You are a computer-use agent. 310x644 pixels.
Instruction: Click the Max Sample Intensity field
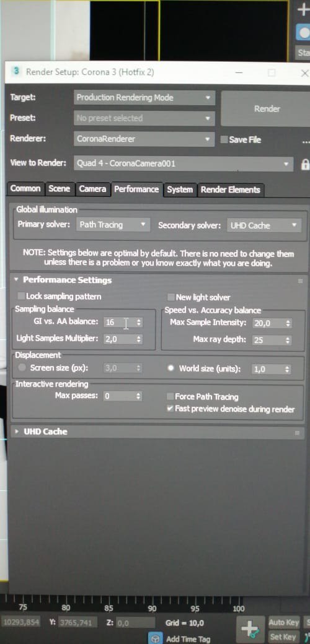[x=268, y=323]
